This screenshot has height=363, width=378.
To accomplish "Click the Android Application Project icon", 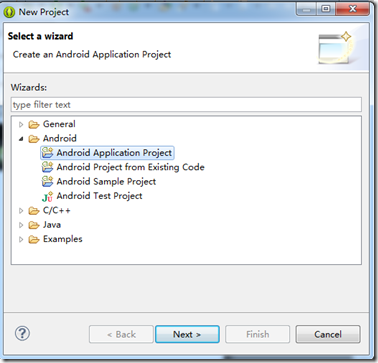I will (x=47, y=153).
